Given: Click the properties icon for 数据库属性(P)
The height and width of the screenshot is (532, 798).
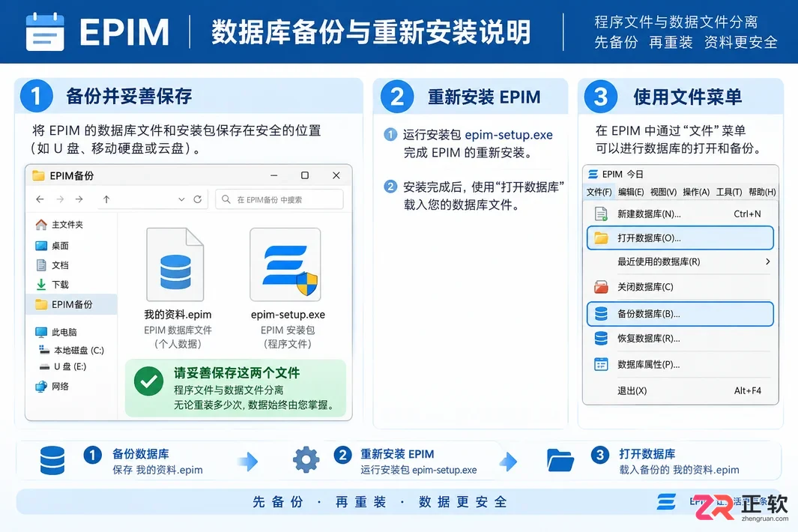Looking at the screenshot, I should point(601,364).
